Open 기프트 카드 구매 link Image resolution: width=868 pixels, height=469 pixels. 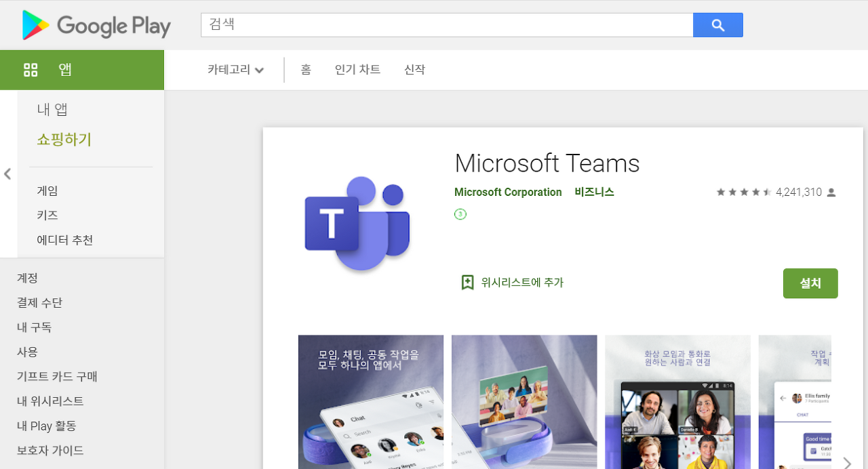57,377
